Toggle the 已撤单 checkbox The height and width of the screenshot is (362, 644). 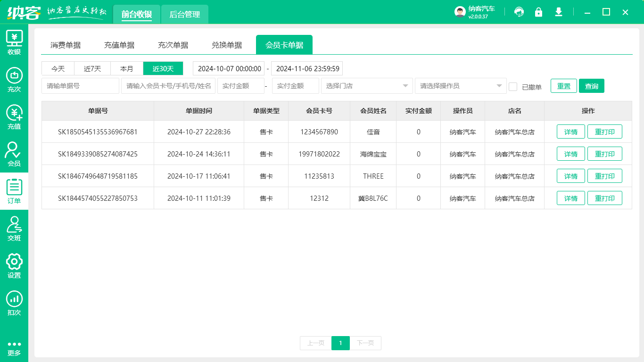[x=513, y=87]
